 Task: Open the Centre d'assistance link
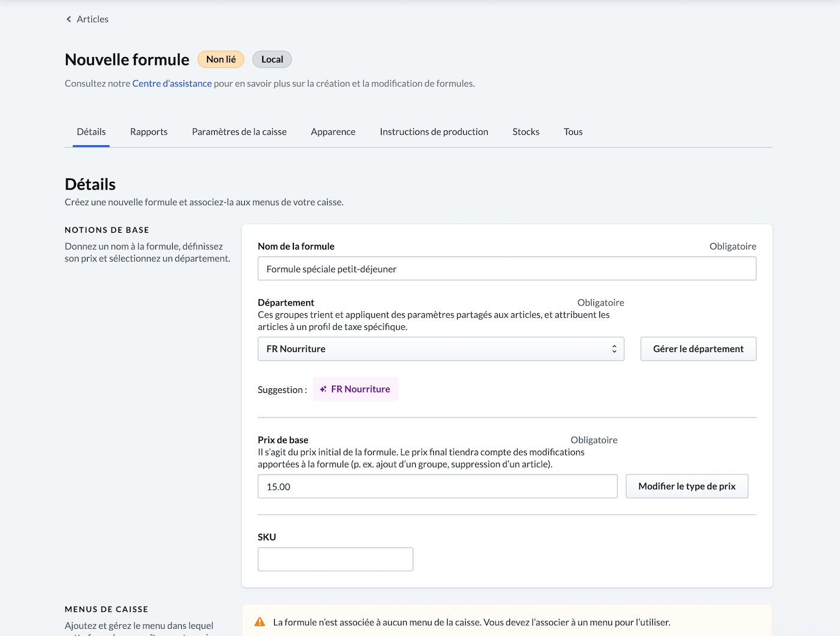click(172, 83)
